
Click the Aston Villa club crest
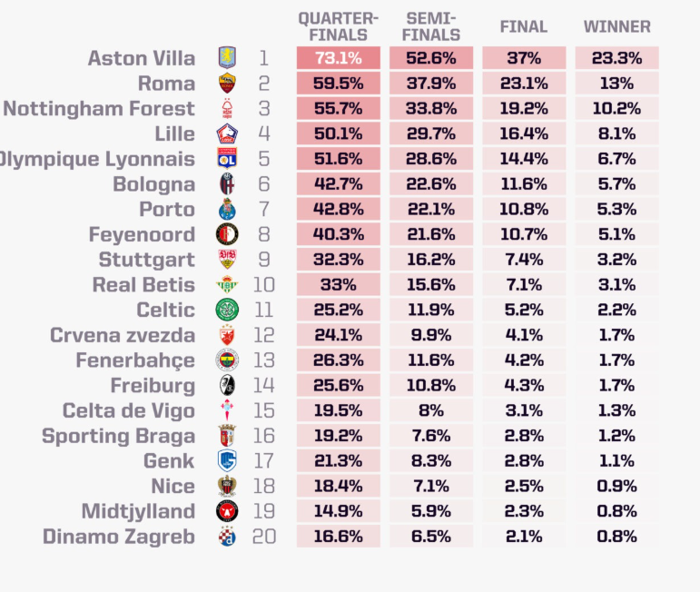coord(227,57)
